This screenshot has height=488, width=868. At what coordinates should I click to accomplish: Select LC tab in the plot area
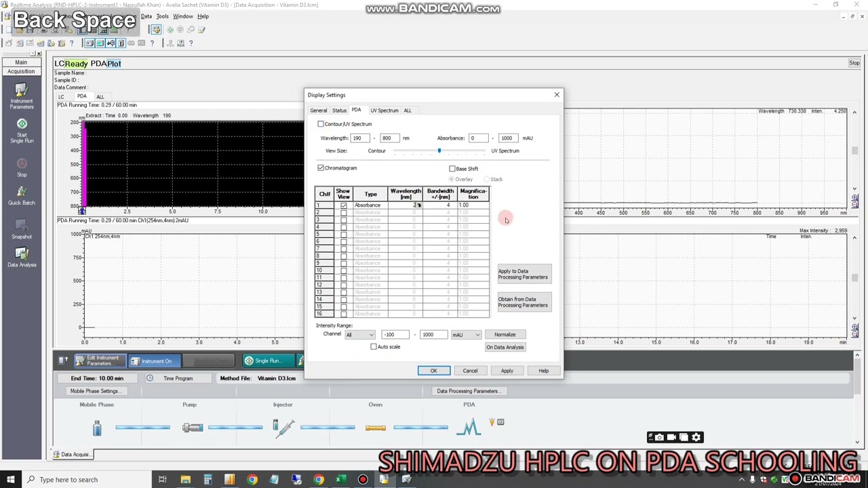coord(61,97)
